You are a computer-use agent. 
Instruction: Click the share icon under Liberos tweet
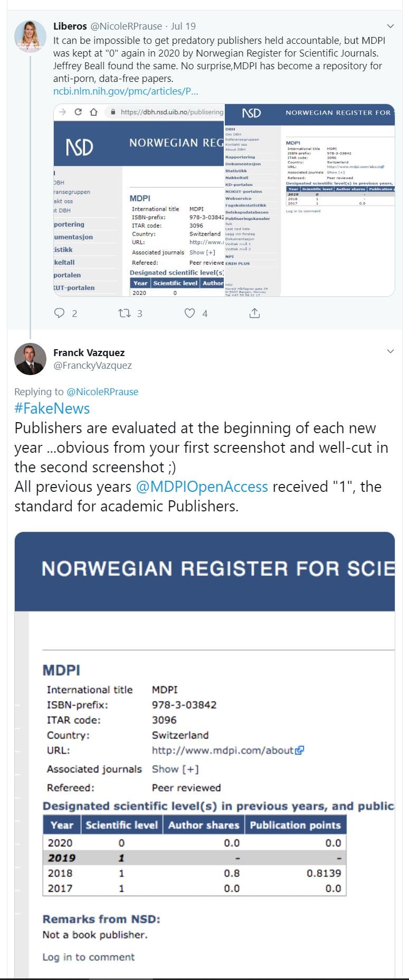click(254, 313)
